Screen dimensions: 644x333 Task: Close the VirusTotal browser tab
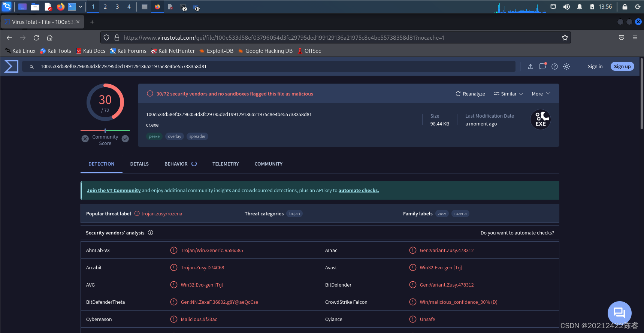click(78, 22)
